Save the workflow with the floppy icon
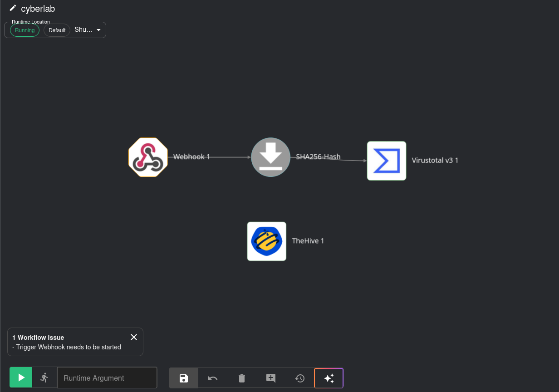The width and height of the screenshot is (559, 392). (x=184, y=378)
